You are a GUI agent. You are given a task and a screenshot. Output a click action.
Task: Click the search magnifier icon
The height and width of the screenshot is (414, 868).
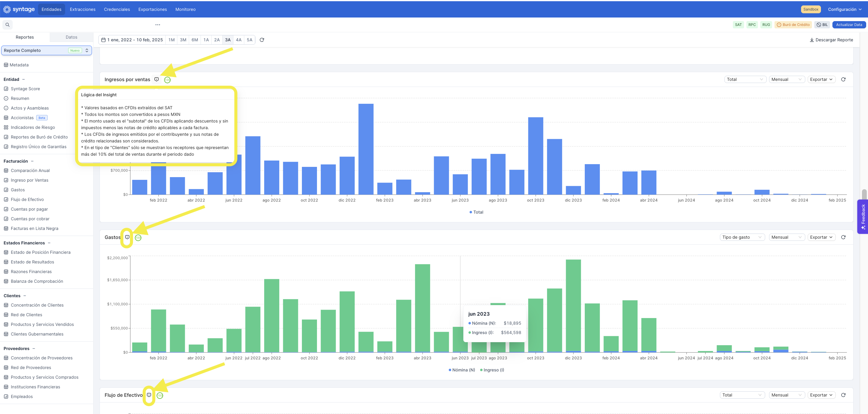coord(8,25)
